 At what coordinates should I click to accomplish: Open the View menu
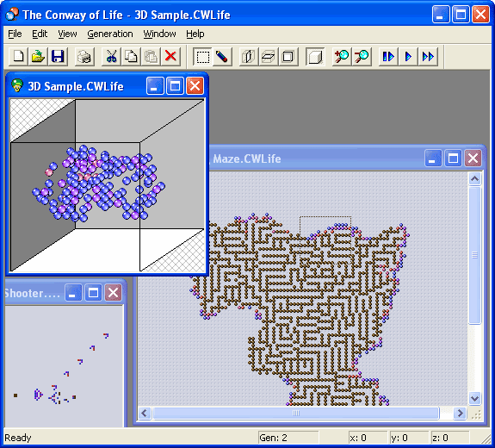coord(67,34)
